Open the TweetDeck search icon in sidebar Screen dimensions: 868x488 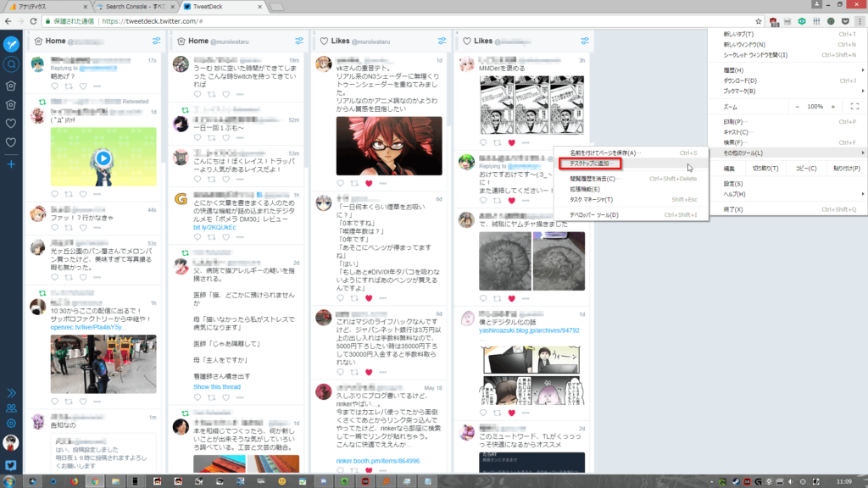11,64
